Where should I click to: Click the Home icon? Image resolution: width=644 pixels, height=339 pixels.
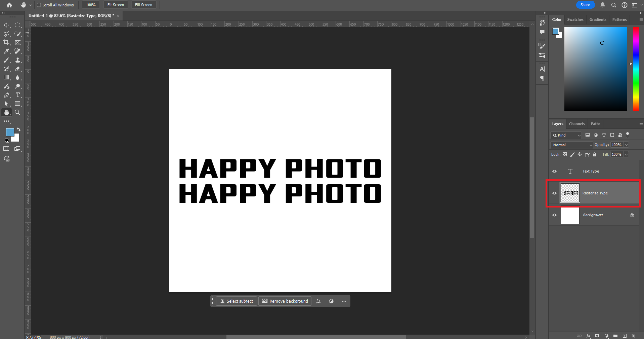tap(9, 5)
